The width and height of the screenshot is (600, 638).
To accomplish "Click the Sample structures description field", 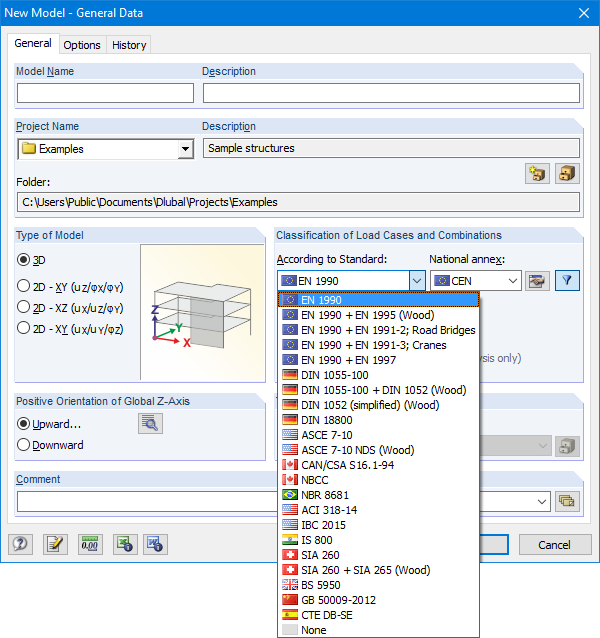I will point(391,148).
